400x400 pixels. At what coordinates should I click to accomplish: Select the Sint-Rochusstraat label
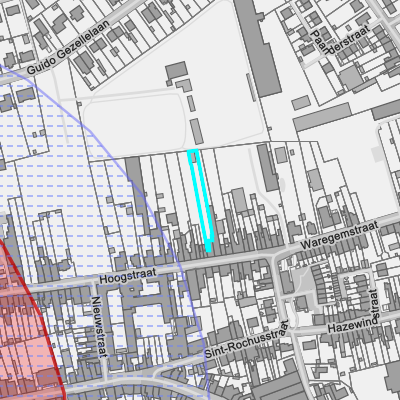coord(247,339)
